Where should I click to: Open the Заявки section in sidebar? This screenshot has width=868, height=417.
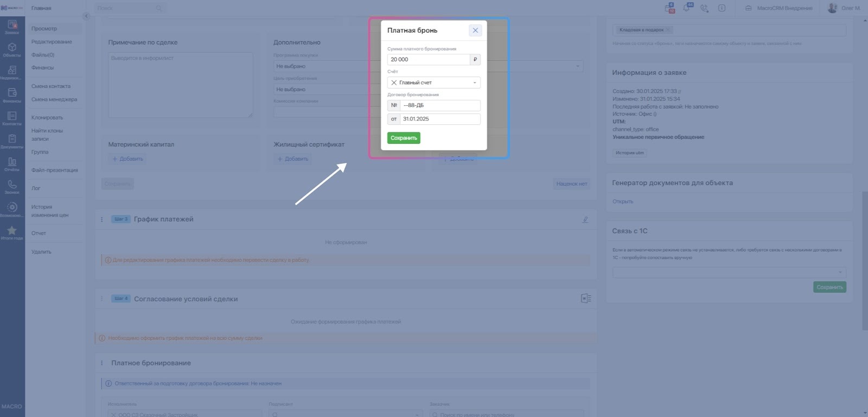click(12, 26)
